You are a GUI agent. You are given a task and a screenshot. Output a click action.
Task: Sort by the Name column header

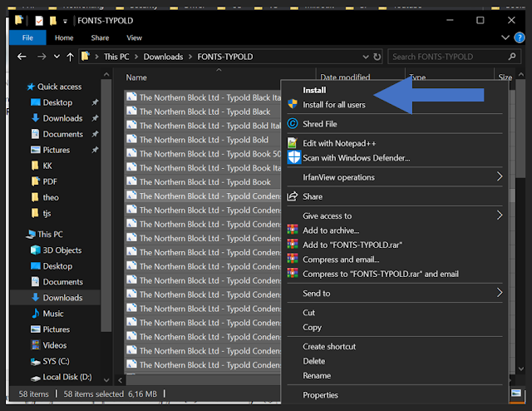pos(136,77)
